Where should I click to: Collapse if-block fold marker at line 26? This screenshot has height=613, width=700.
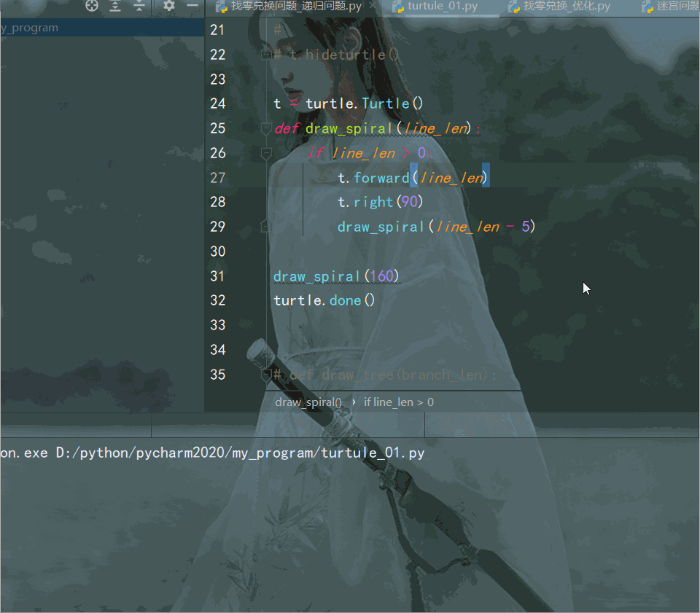click(266, 154)
